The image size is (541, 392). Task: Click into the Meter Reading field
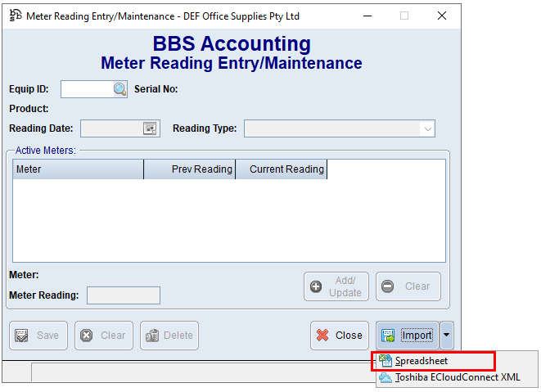123,295
